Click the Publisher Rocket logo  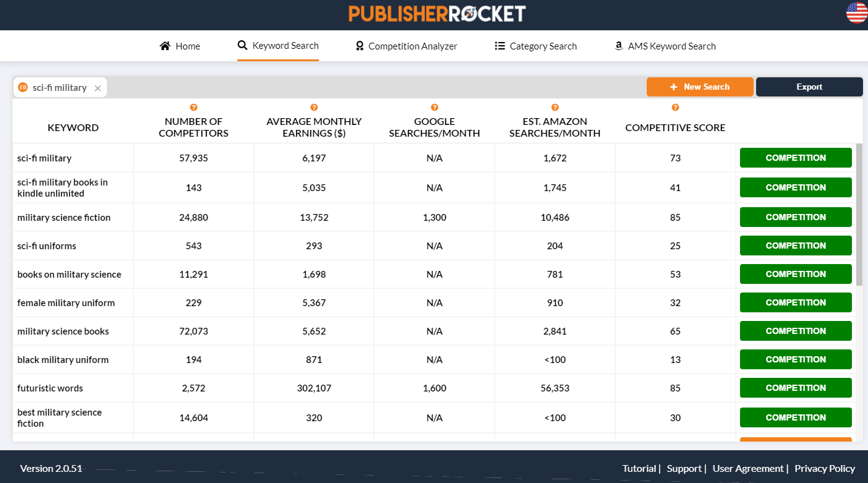(437, 14)
